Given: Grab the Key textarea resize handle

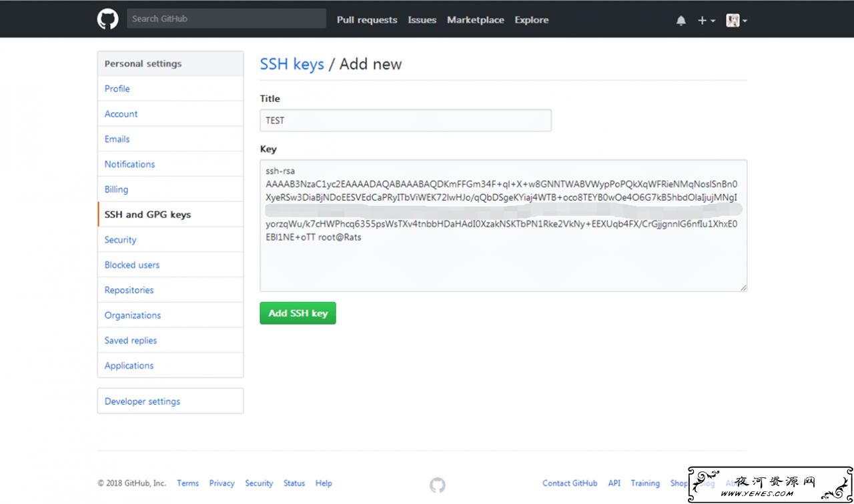Looking at the screenshot, I should click(743, 287).
